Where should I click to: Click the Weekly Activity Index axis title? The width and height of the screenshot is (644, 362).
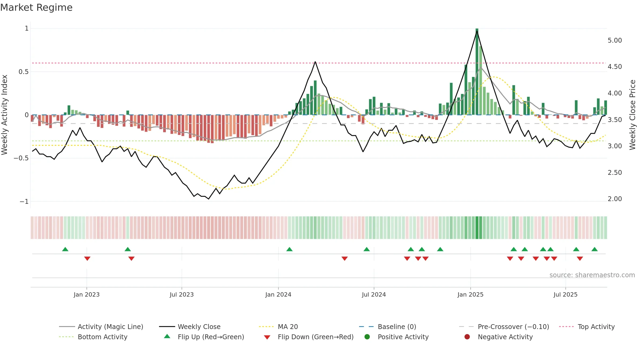(5, 115)
